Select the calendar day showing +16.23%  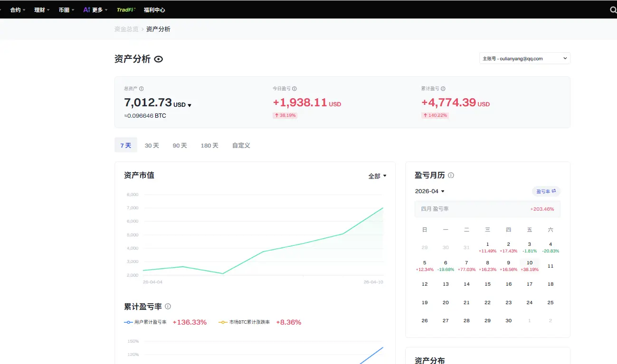(487, 266)
